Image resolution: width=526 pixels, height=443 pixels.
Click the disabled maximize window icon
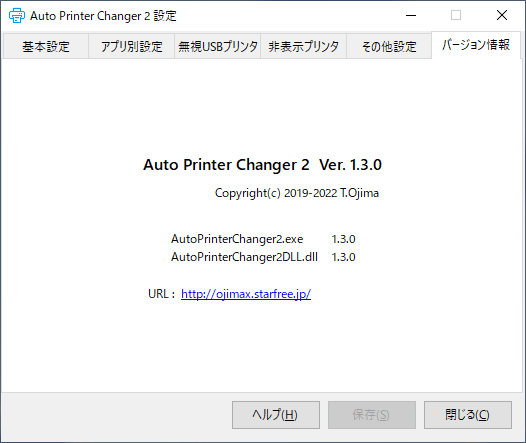tap(456, 15)
